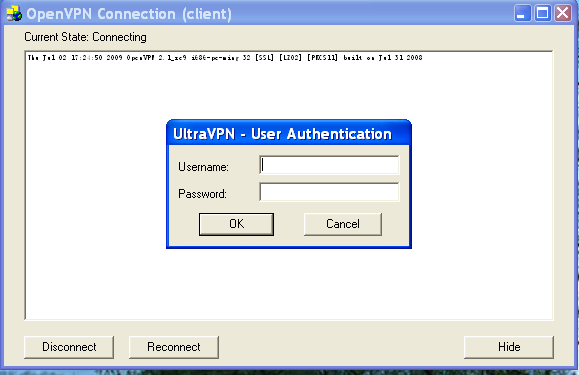Click the OpenVPN Connection (client) title text
Image resolution: width=579 pixels, height=375 pixels.
129,14
